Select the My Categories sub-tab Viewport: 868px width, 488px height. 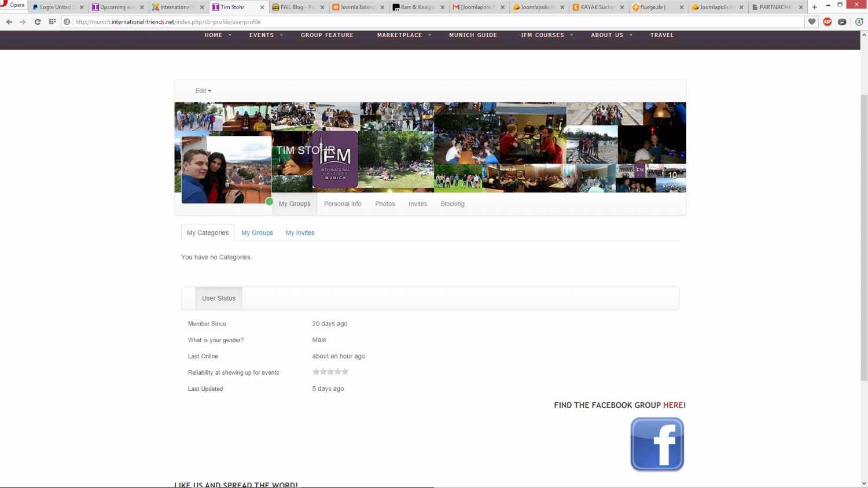(208, 233)
